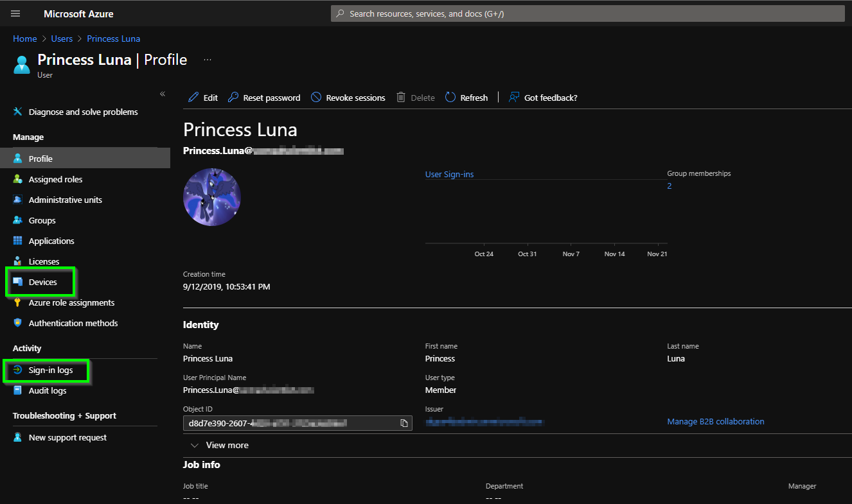Open Sign-in logs under Activity

coord(51,370)
